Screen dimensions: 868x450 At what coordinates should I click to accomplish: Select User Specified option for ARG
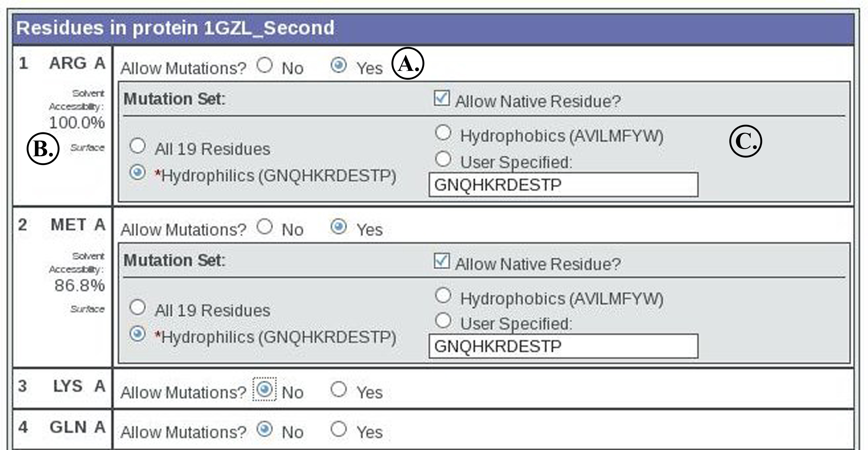(x=443, y=159)
